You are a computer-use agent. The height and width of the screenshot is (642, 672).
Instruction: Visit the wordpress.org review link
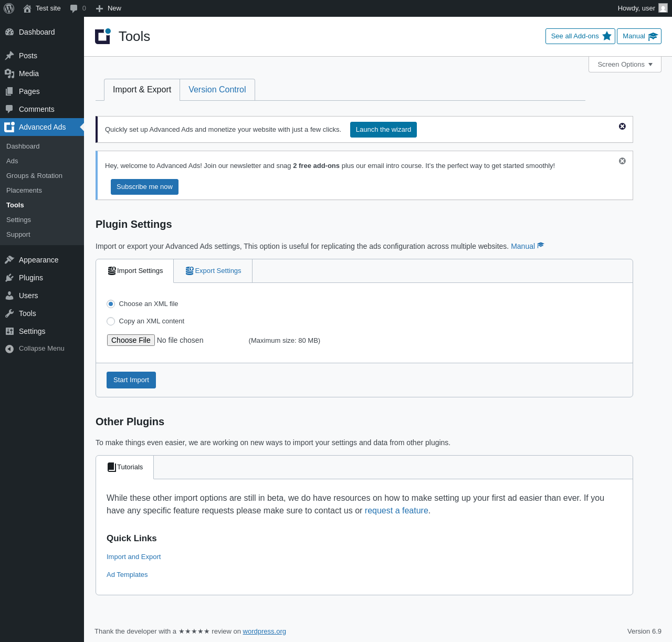[x=264, y=632]
